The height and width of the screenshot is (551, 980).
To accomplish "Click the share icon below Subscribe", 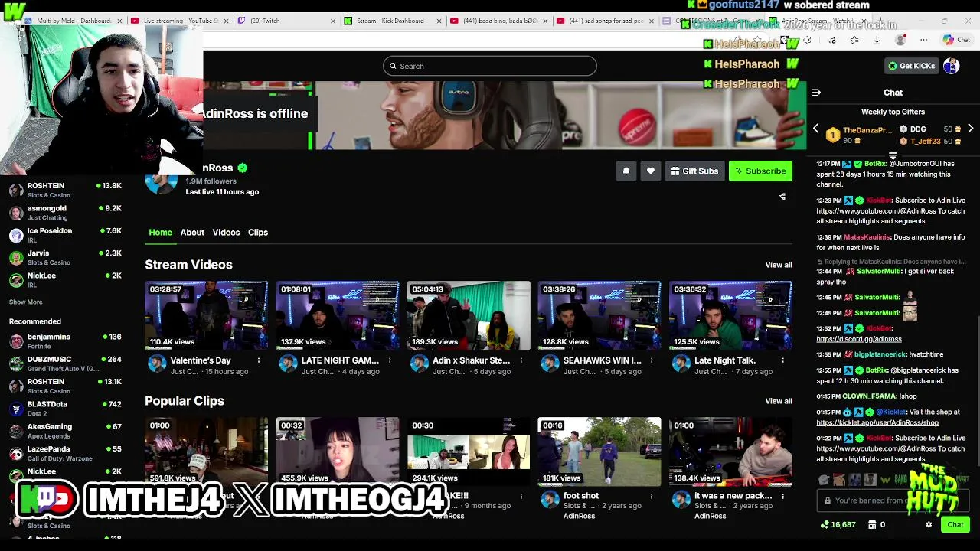I will 782,197.
